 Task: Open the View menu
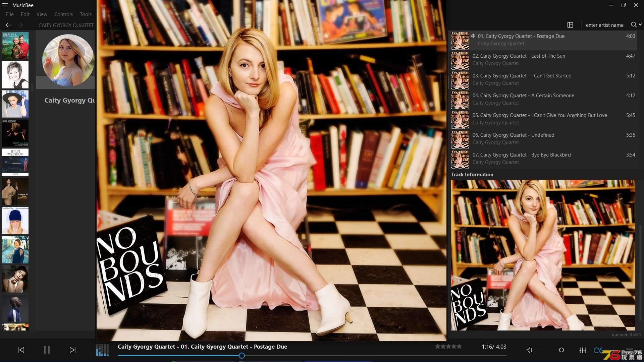coord(42,14)
